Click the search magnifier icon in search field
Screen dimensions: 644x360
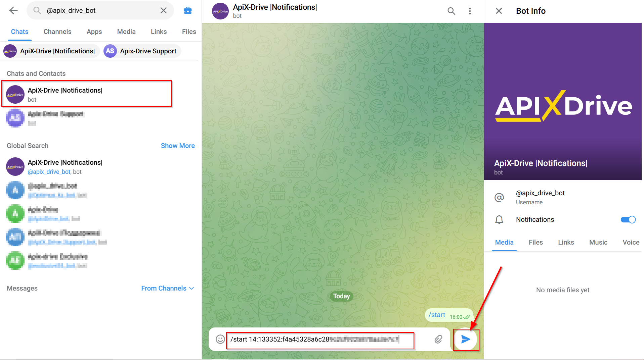pos(37,10)
